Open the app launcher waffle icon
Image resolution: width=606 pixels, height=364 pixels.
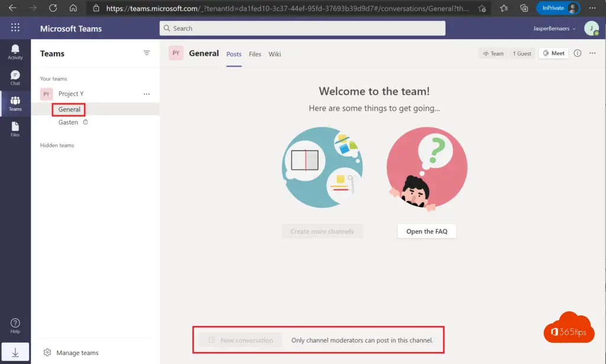[15, 28]
